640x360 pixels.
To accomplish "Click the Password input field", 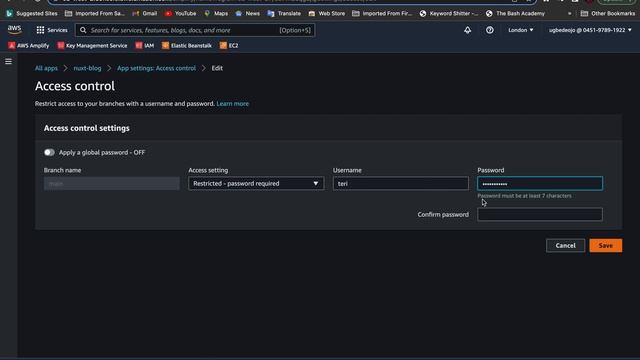I will coord(540,183).
